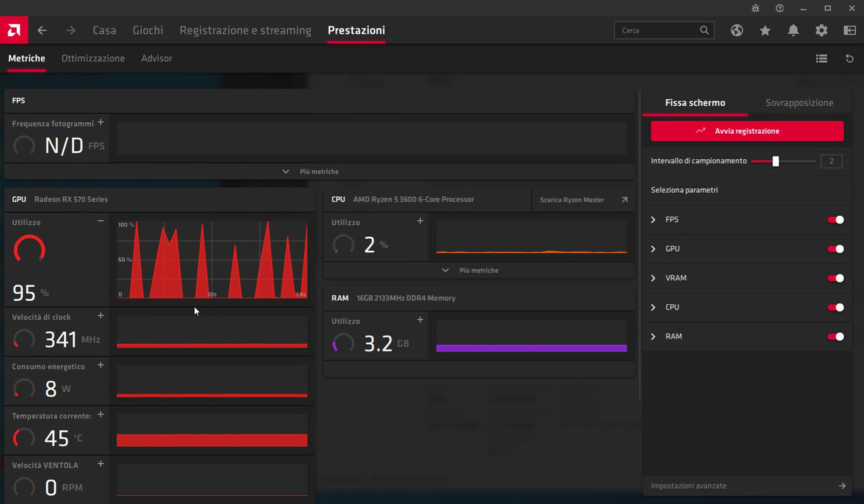Expand the RAM parameter chevron
The width and height of the screenshot is (864, 504).
tap(653, 336)
